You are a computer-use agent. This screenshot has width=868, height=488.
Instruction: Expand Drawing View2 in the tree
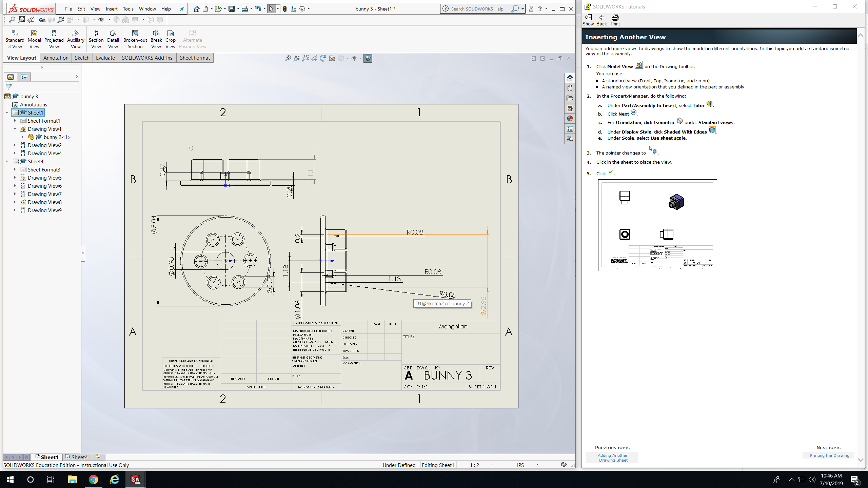(x=15, y=145)
